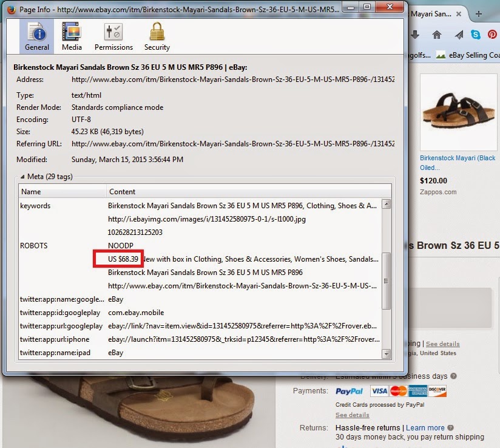
Task: Click the Referring URL field
Action: point(233,144)
